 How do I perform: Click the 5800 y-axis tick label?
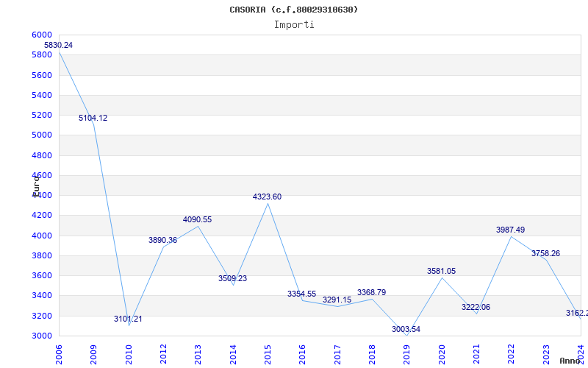click(42, 54)
